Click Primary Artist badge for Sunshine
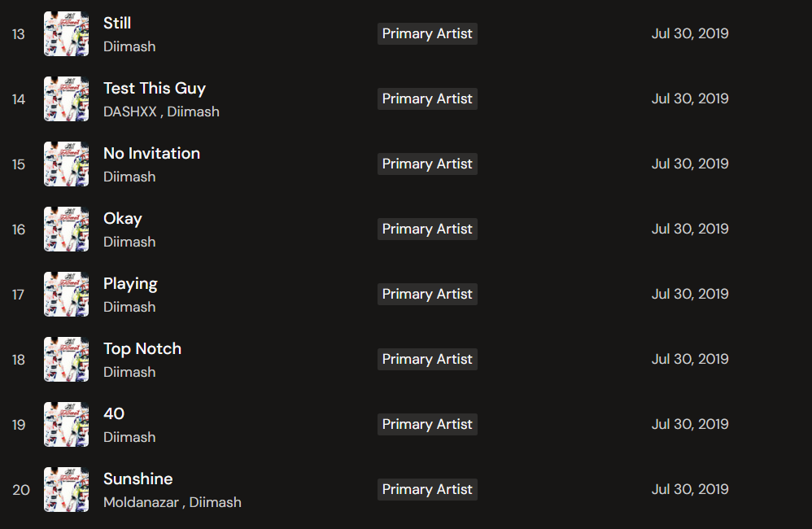The height and width of the screenshot is (529, 812). [x=427, y=489]
